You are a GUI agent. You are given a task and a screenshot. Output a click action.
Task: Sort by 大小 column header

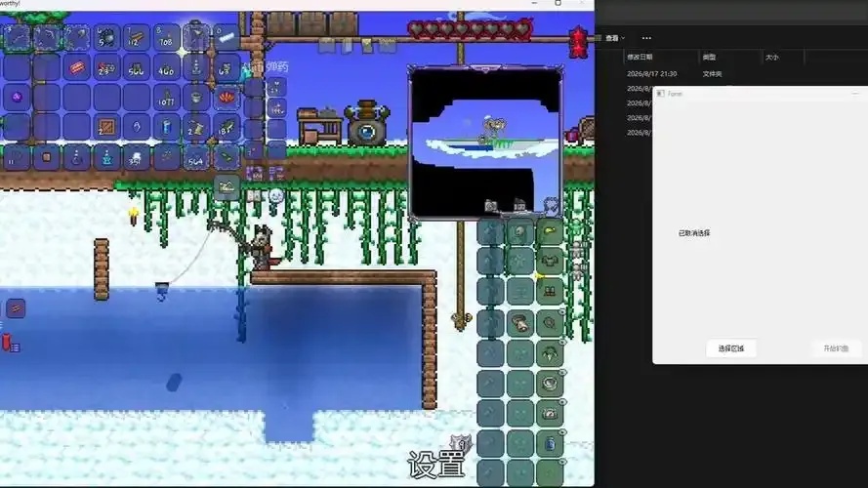(771, 57)
